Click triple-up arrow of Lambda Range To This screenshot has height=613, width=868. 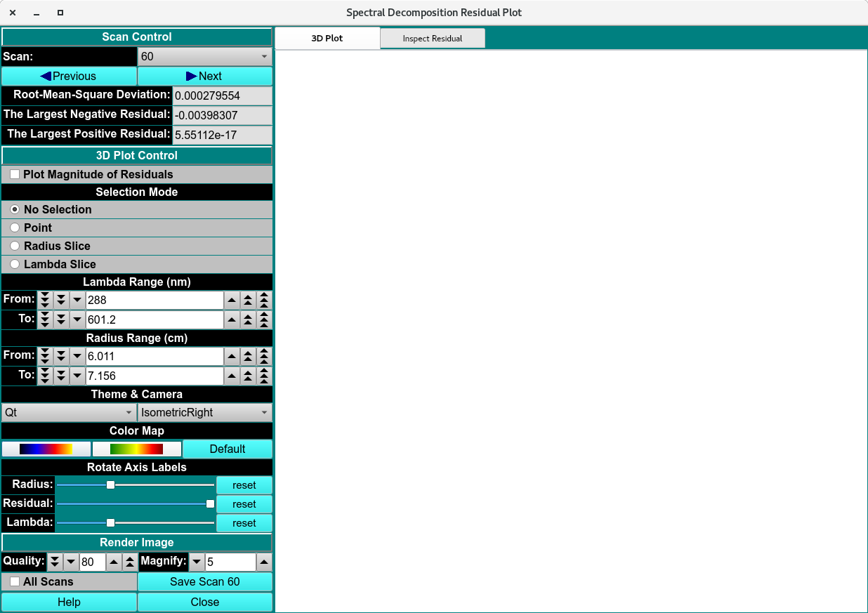point(264,319)
